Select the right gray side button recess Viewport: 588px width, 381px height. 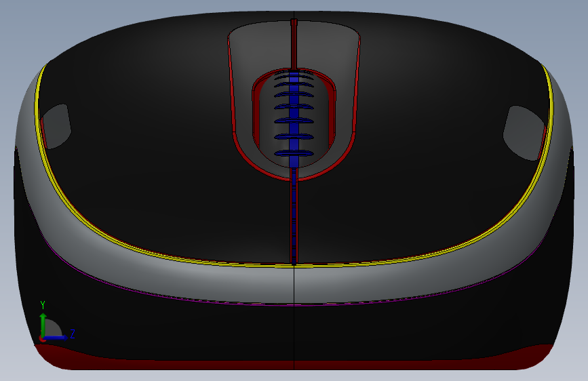[524, 133]
